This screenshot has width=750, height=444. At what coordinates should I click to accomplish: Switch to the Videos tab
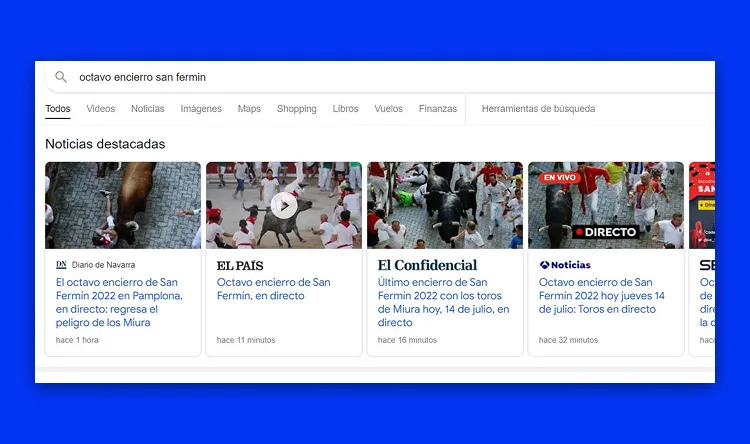click(100, 109)
